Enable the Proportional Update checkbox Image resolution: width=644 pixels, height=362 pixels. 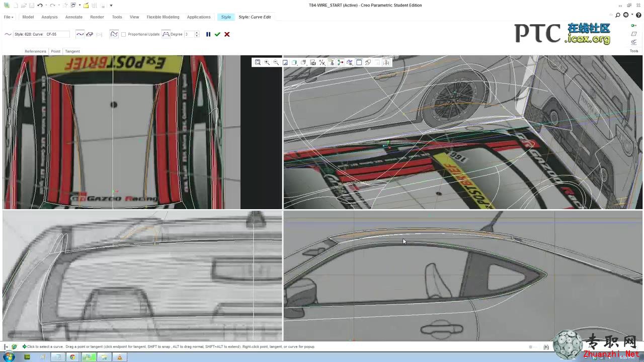point(124,34)
